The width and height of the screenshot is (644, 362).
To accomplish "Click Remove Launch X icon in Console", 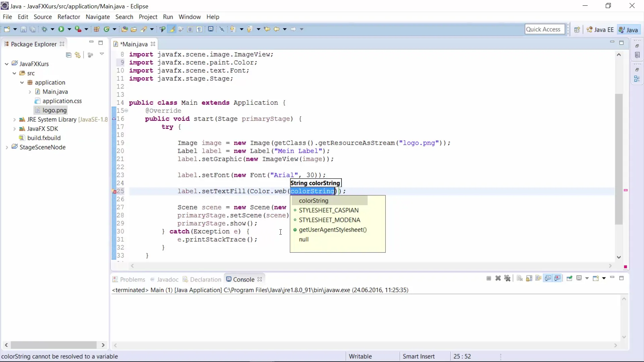I will pos(498,279).
